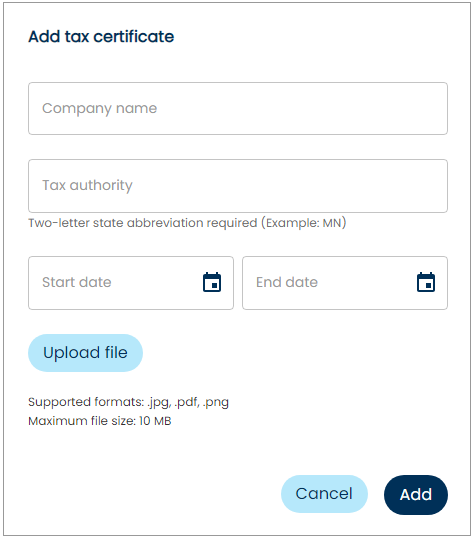Viewport: 476px width, 538px height.
Task: Click the 'Supported formats' note
Action: [x=128, y=402]
